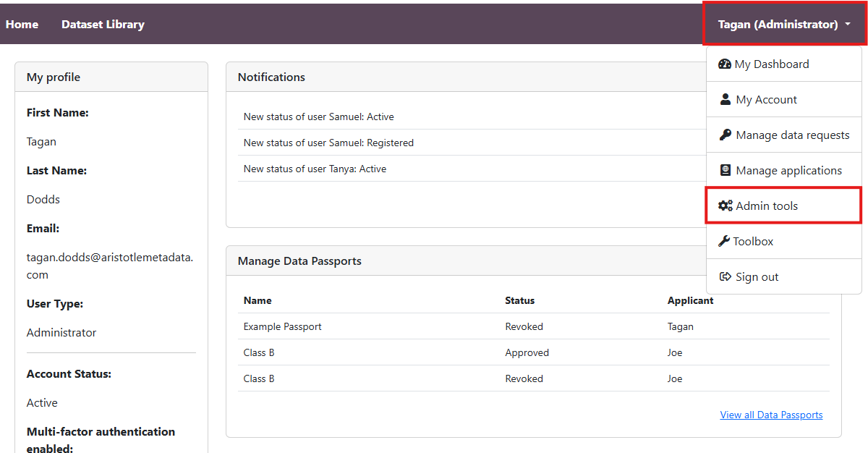Click the Admin tools gears icon
868x453 pixels.
coord(726,206)
